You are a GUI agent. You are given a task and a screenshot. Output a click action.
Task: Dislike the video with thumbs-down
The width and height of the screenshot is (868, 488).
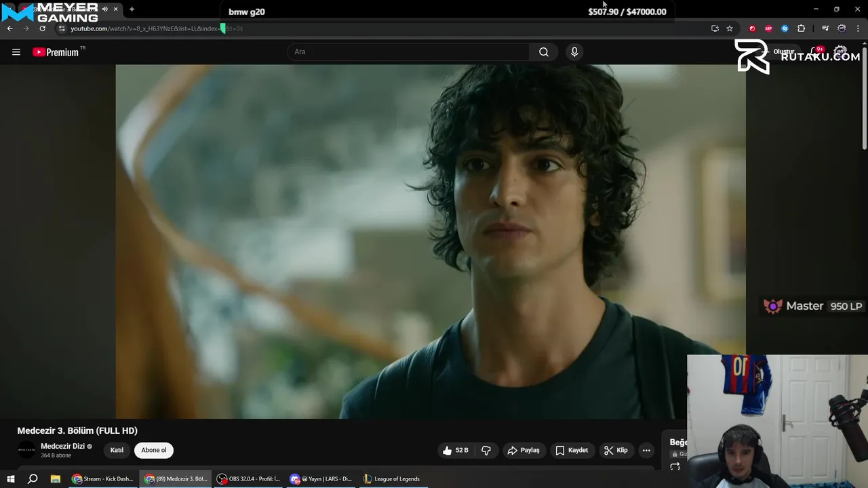486,450
